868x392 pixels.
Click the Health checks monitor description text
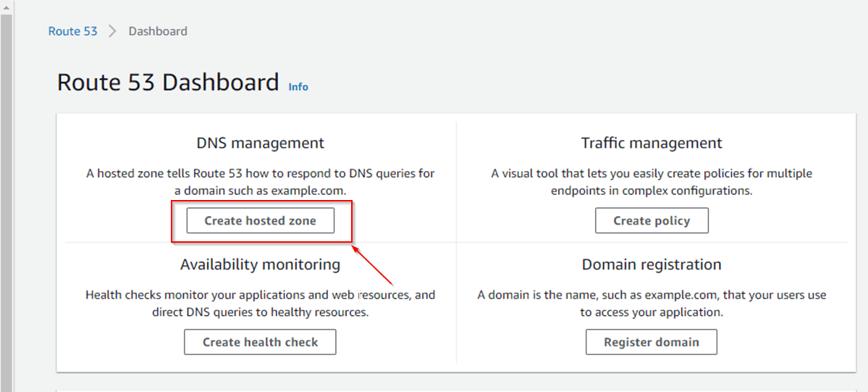click(x=260, y=304)
